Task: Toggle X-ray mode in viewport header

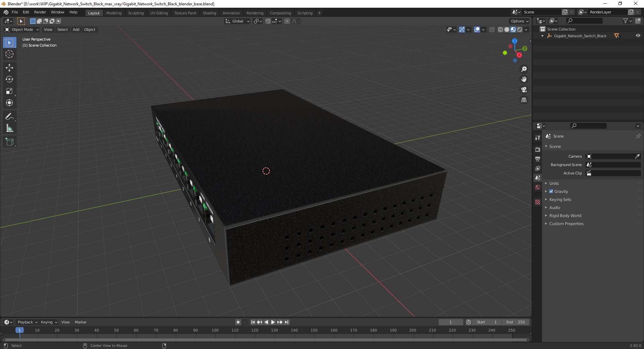Action: [x=492, y=30]
